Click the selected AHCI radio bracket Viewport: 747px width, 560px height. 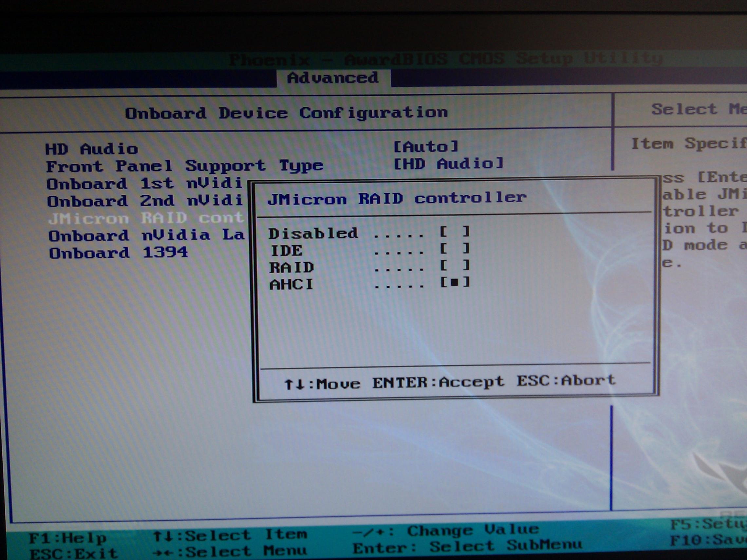click(455, 282)
